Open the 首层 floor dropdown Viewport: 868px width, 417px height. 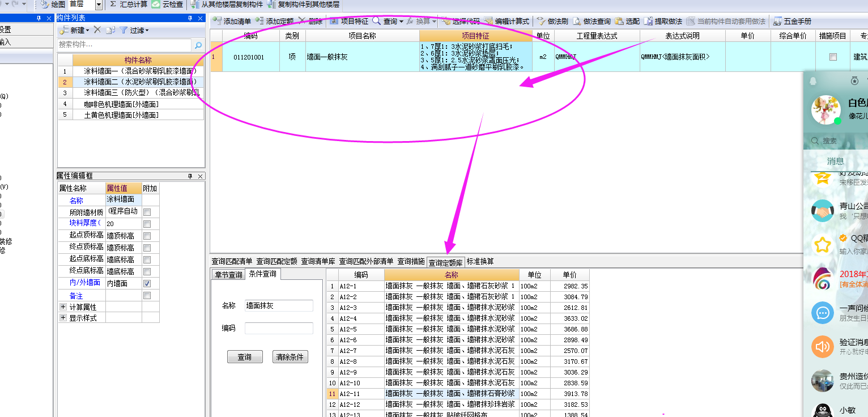pyautogui.click(x=99, y=5)
